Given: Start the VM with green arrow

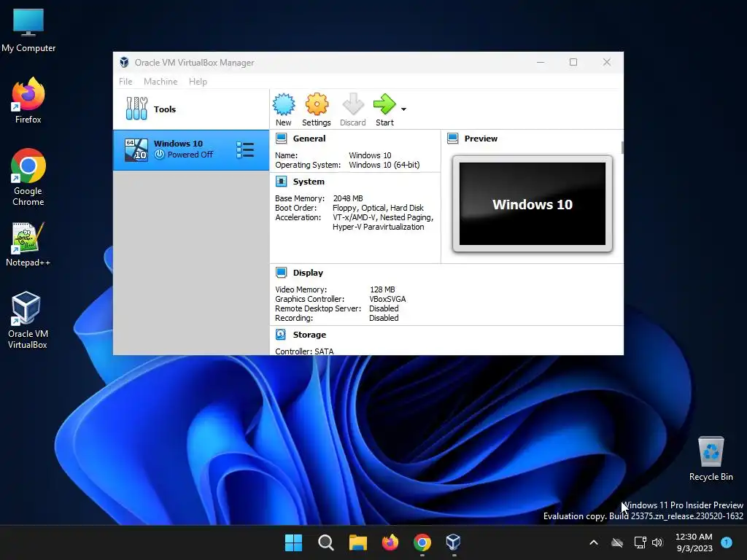Looking at the screenshot, I should tap(384, 104).
